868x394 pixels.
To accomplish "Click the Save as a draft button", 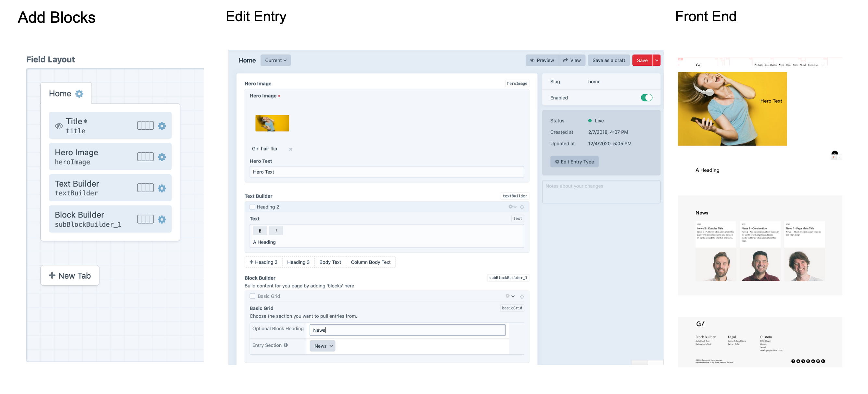I will click(x=608, y=60).
